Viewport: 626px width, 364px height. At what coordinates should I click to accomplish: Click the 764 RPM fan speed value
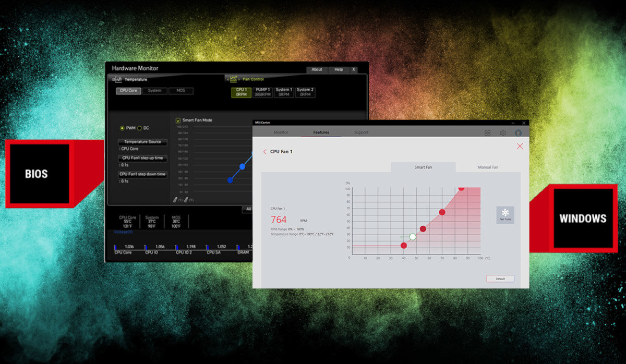click(x=279, y=220)
